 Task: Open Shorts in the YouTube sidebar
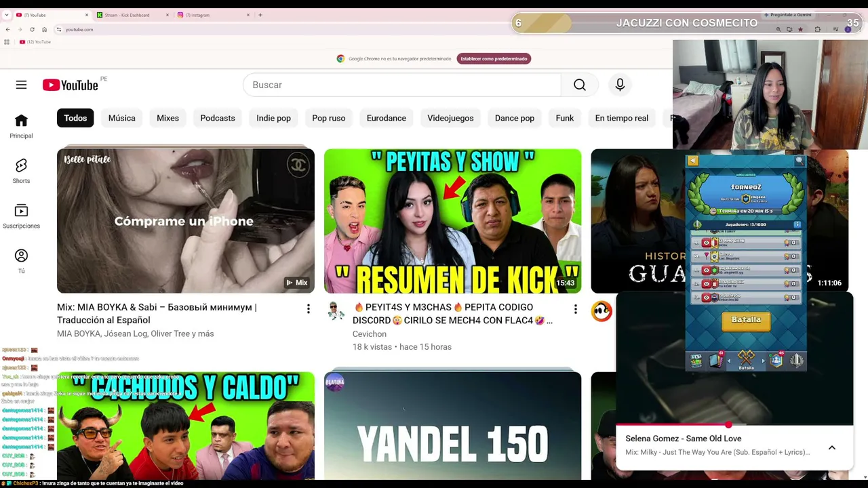[x=21, y=171]
